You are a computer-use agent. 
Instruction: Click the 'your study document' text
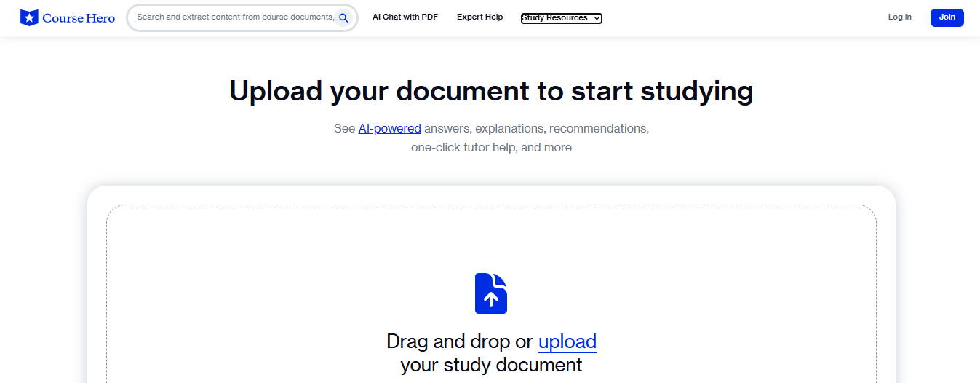pyautogui.click(x=491, y=365)
